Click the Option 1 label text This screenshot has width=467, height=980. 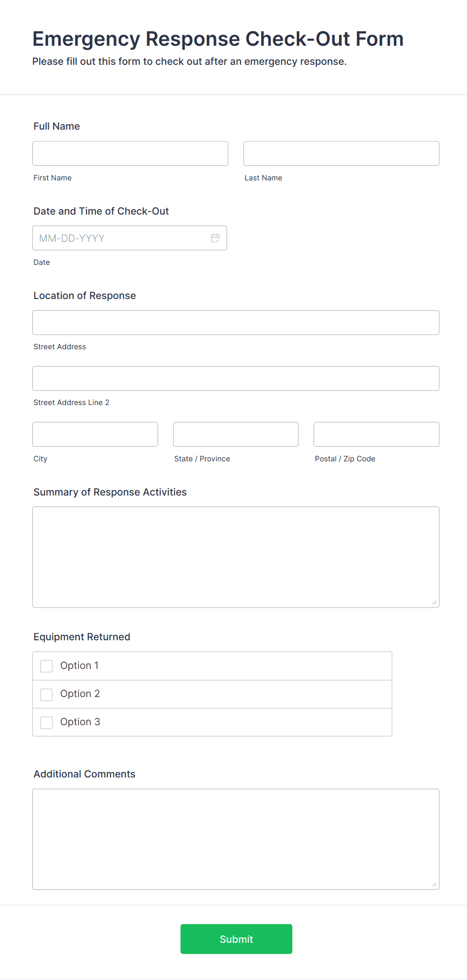[x=79, y=665]
